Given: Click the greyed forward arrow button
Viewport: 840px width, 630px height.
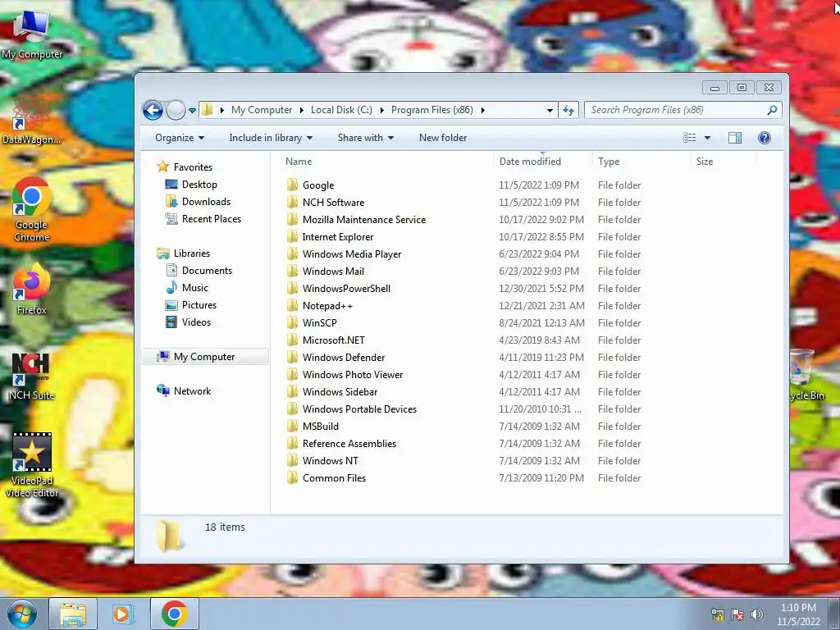Looking at the screenshot, I should coord(176,111).
